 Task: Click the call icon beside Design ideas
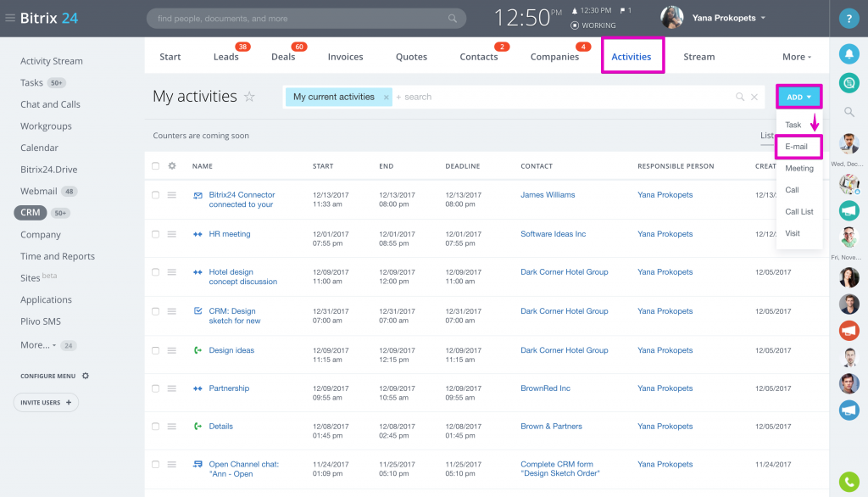[x=198, y=350]
